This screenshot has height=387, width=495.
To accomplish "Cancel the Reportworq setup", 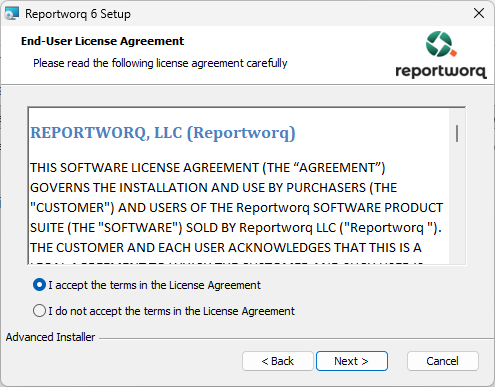I will 443,361.
